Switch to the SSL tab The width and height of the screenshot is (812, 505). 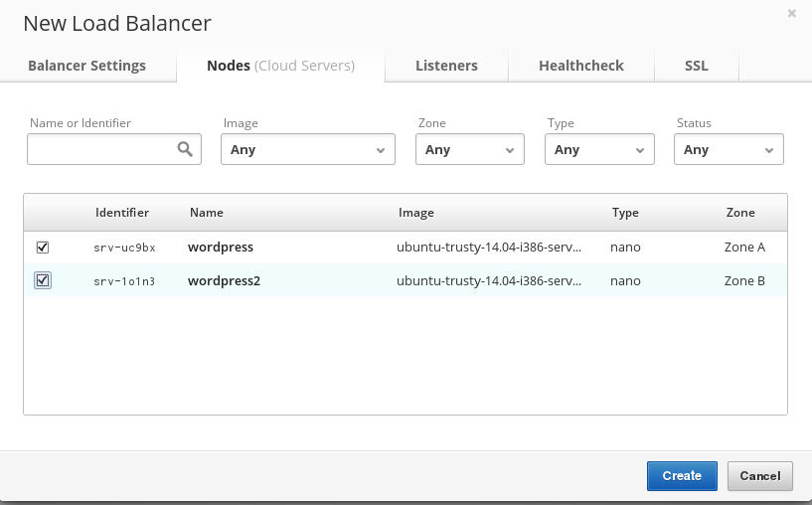click(696, 66)
